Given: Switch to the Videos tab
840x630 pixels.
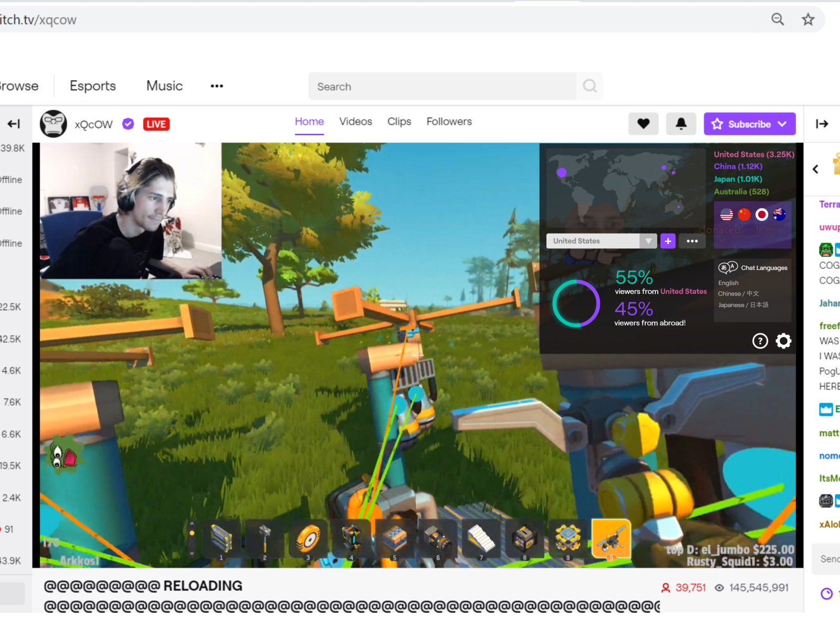Looking at the screenshot, I should (x=355, y=121).
